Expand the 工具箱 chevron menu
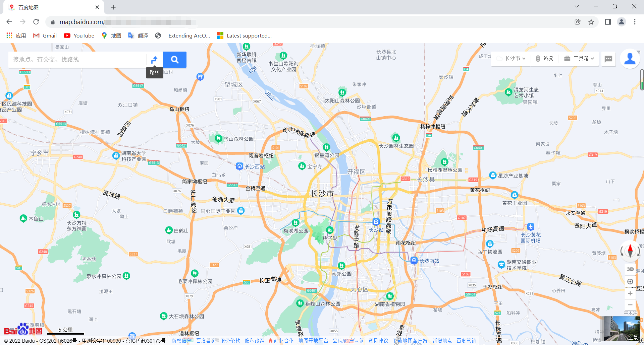644x345 pixels. click(x=592, y=58)
